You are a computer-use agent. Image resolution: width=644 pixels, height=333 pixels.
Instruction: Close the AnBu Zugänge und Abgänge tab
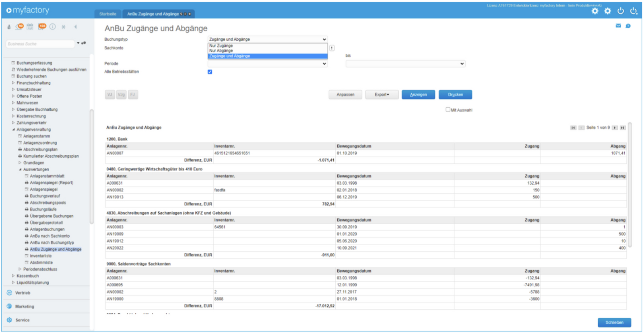(x=190, y=14)
